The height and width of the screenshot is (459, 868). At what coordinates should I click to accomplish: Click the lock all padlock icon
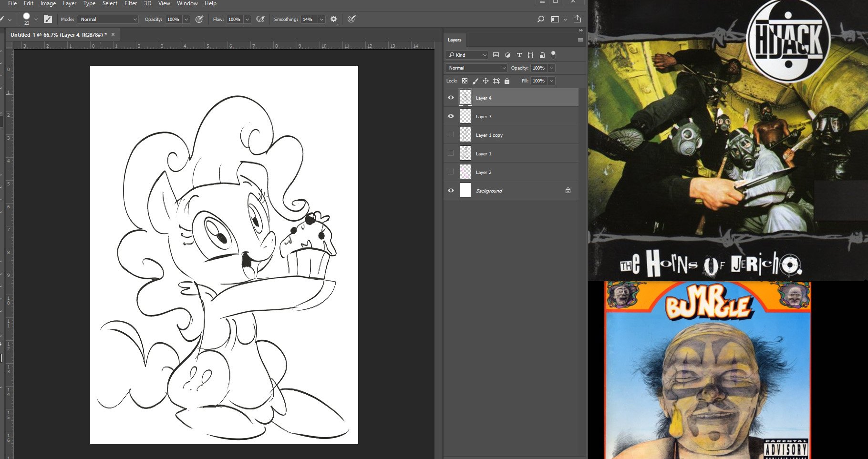(x=506, y=81)
